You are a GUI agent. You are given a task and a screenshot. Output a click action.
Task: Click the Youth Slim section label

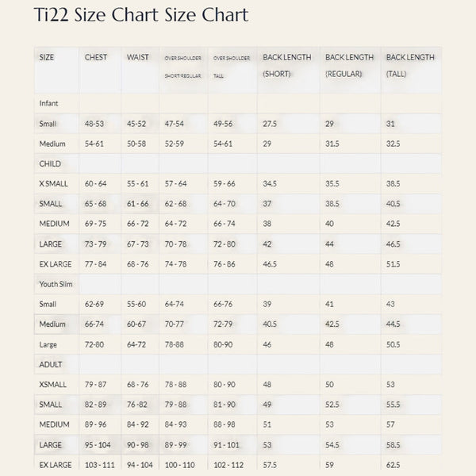[x=56, y=284]
